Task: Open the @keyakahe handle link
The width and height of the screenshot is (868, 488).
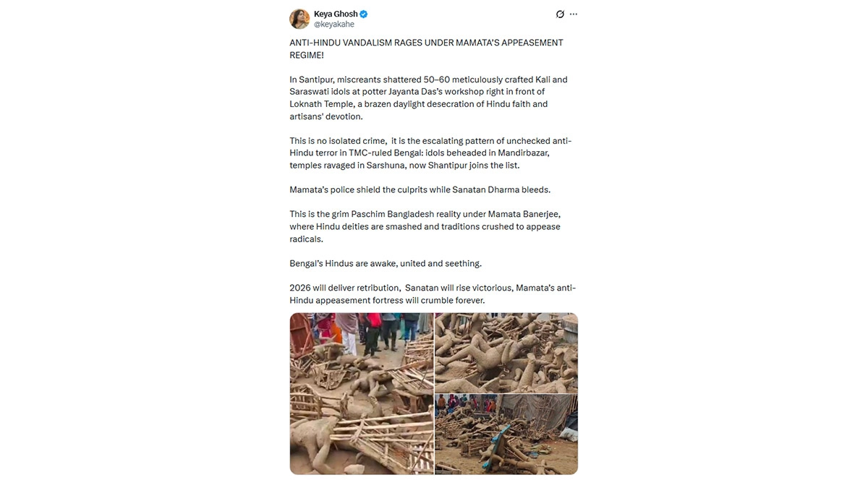Action: (334, 25)
